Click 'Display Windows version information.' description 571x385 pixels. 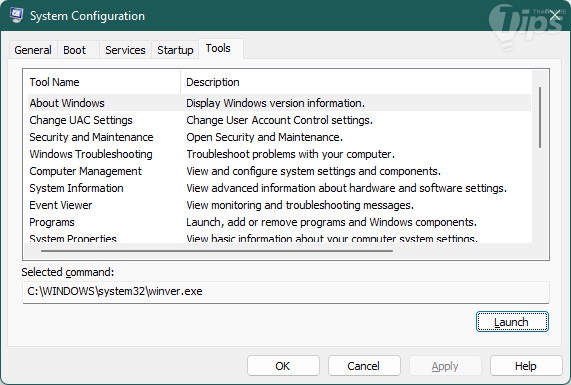point(275,103)
